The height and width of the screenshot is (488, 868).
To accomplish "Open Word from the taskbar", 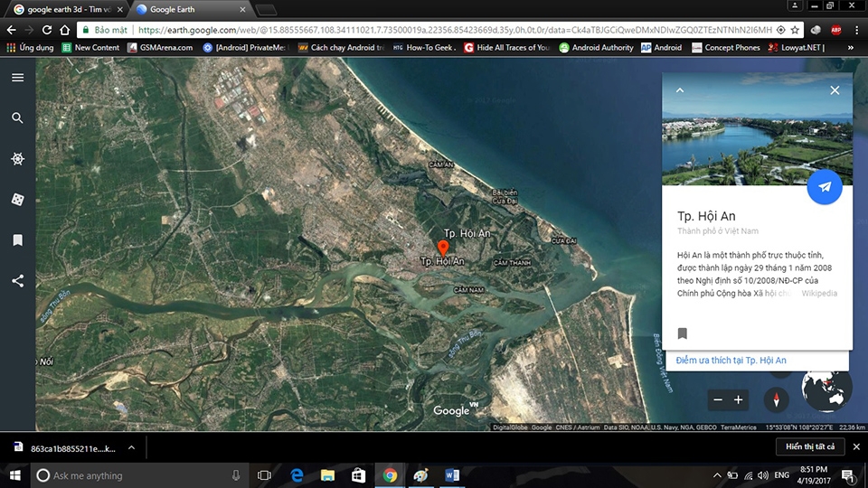I will 452,475.
